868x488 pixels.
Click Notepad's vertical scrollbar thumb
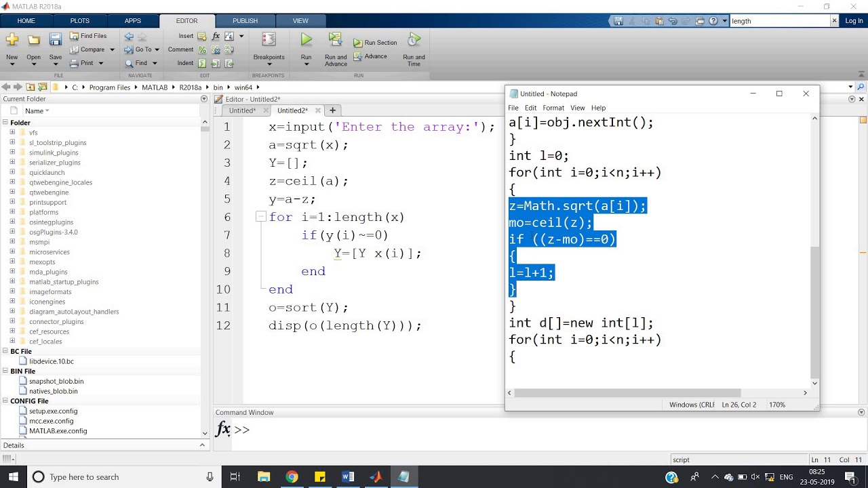coord(814,312)
